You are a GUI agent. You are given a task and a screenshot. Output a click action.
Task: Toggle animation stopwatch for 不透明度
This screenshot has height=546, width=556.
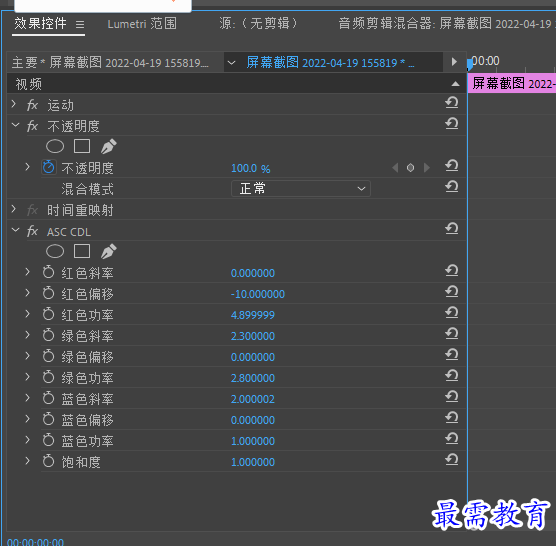pos(49,167)
